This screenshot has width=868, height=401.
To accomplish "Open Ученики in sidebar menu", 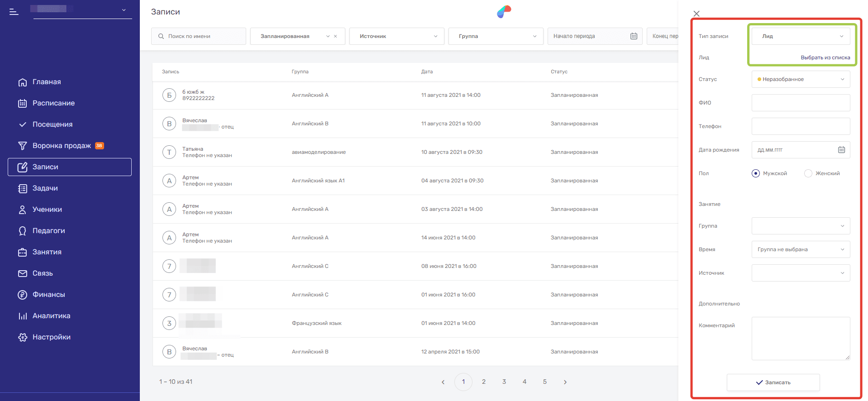I will [x=47, y=210].
